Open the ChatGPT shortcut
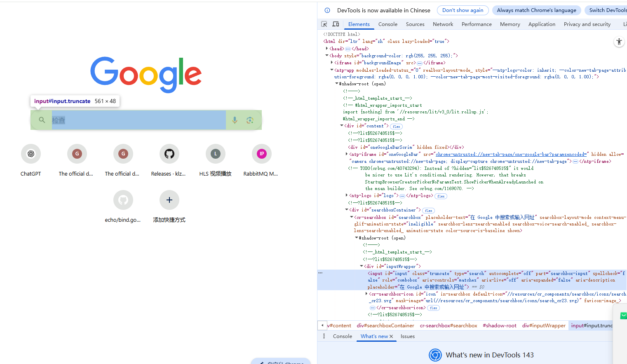This screenshot has width=627, height=364. pyautogui.click(x=31, y=161)
